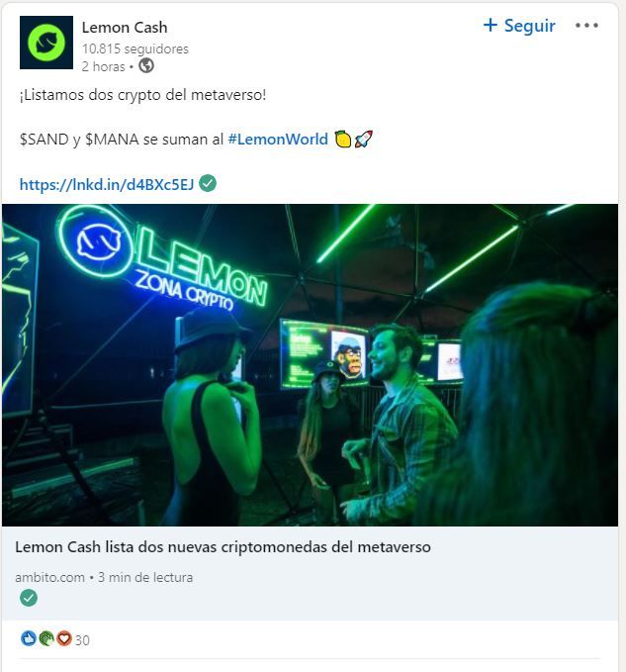Click the globe public-visibility icon

pyautogui.click(x=146, y=66)
